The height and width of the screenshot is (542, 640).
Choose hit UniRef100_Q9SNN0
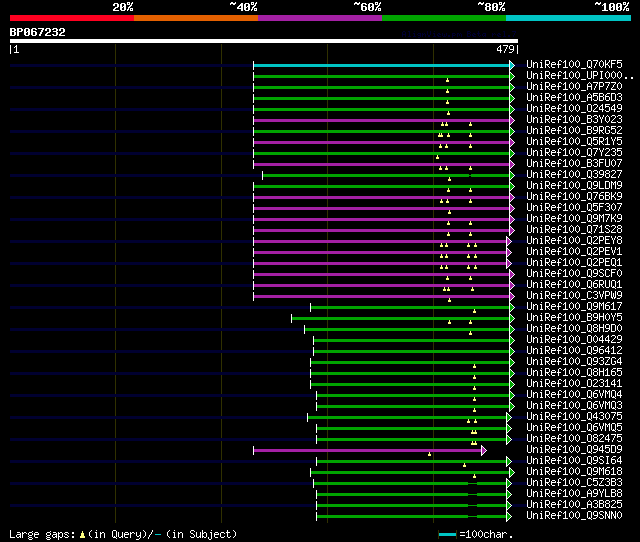tap(574, 516)
